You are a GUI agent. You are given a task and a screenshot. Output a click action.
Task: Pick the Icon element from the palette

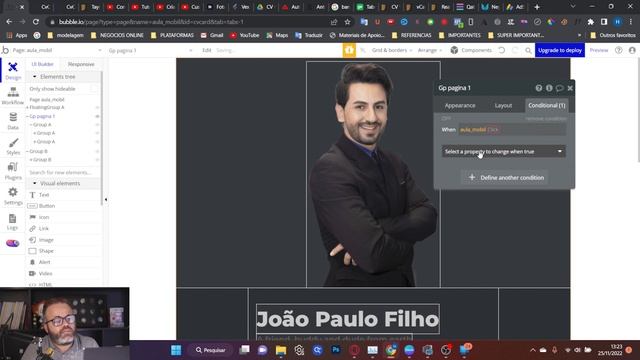(x=63, y=217)
